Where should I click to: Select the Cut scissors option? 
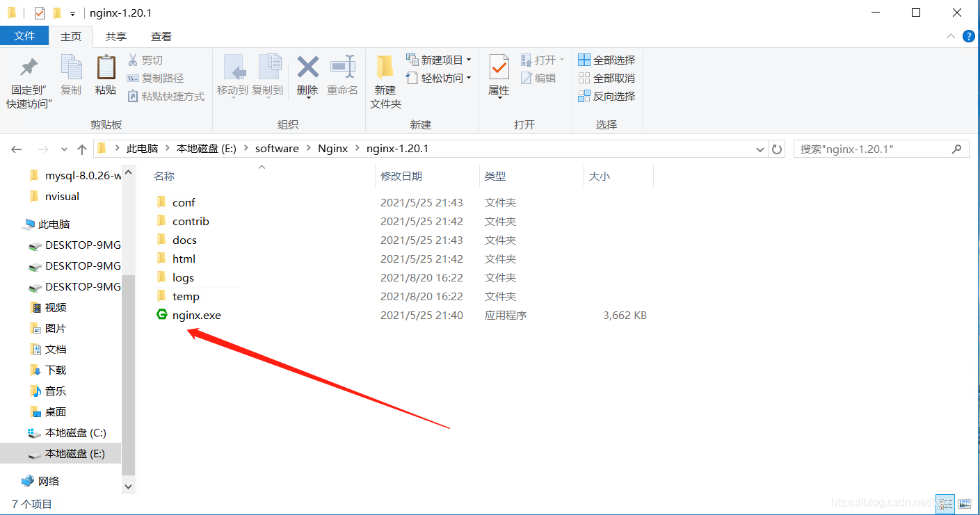[145, 60]
